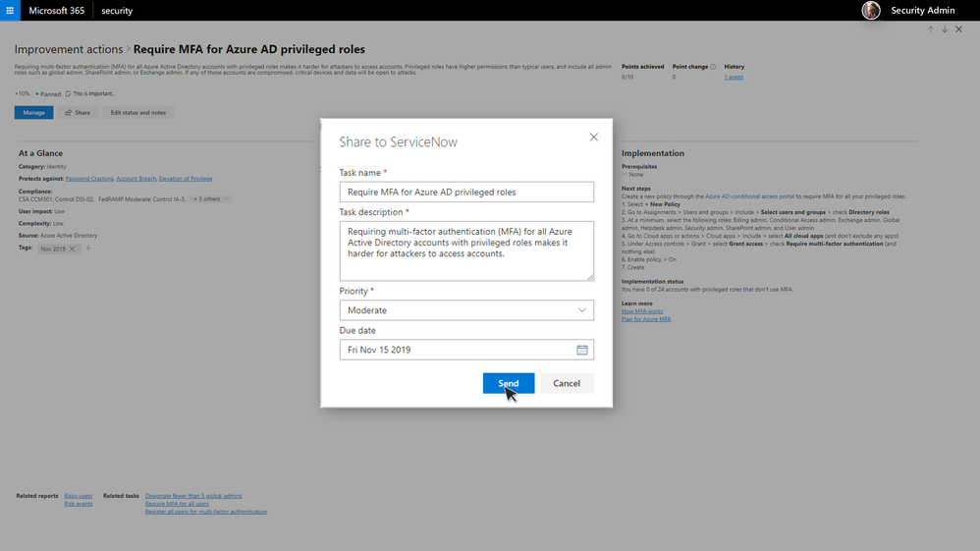Click the This is important note
Viewport: 980px width, 551px height.
tap(90, 94)
